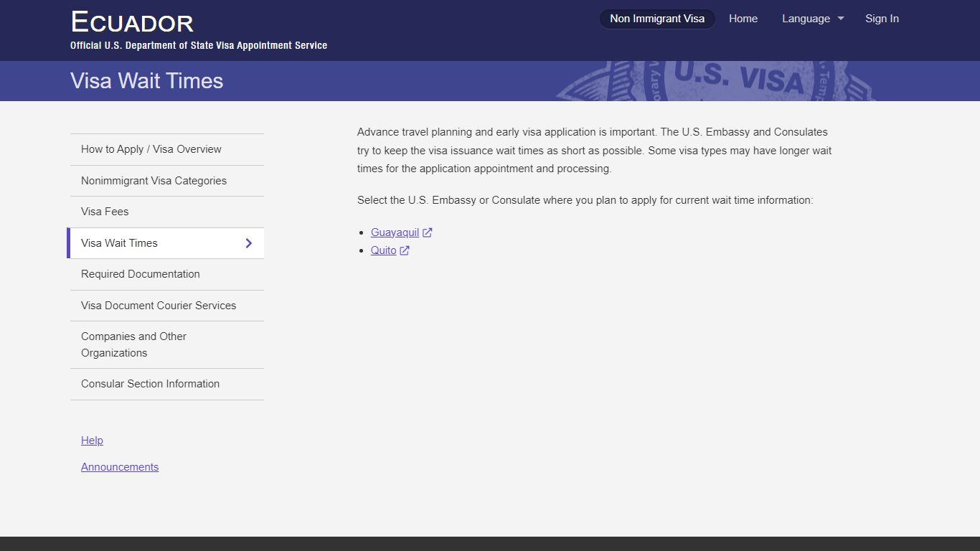
Task: Select the Non Immigrant Visa pill button
Action: pos(657,19)
